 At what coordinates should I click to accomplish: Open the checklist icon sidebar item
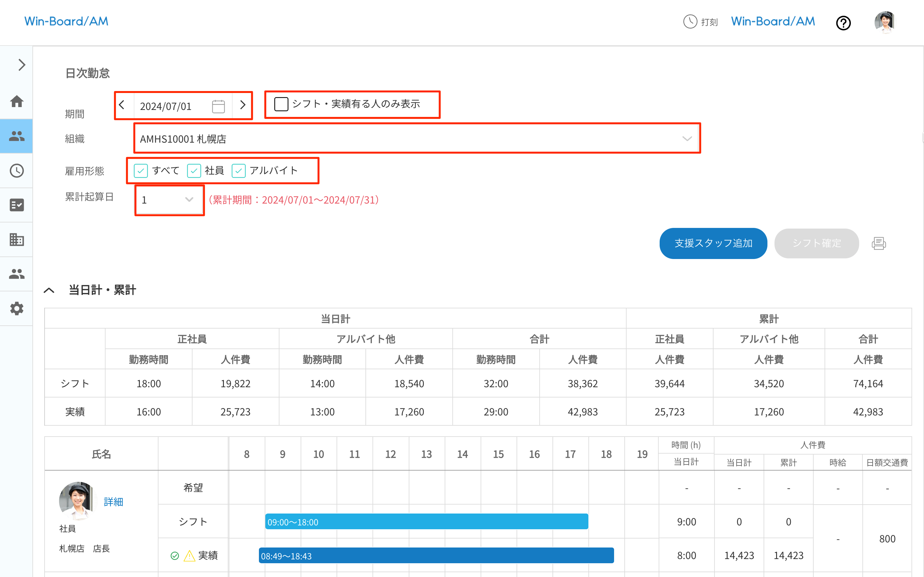click(x=16, y=205)
